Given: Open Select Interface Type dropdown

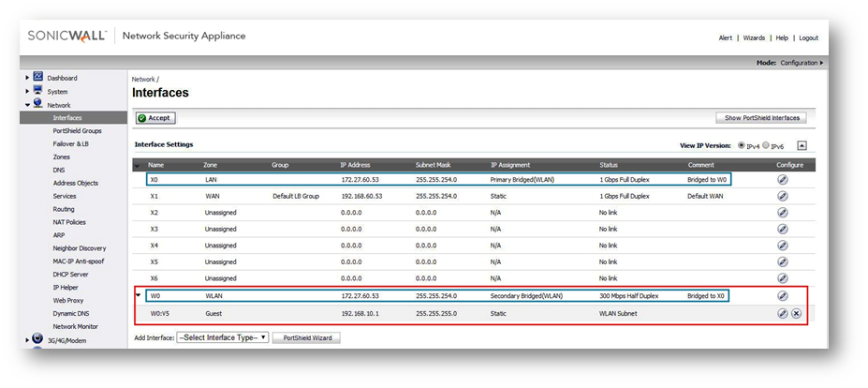Looking at the screenshot, I should pos(223,337).
